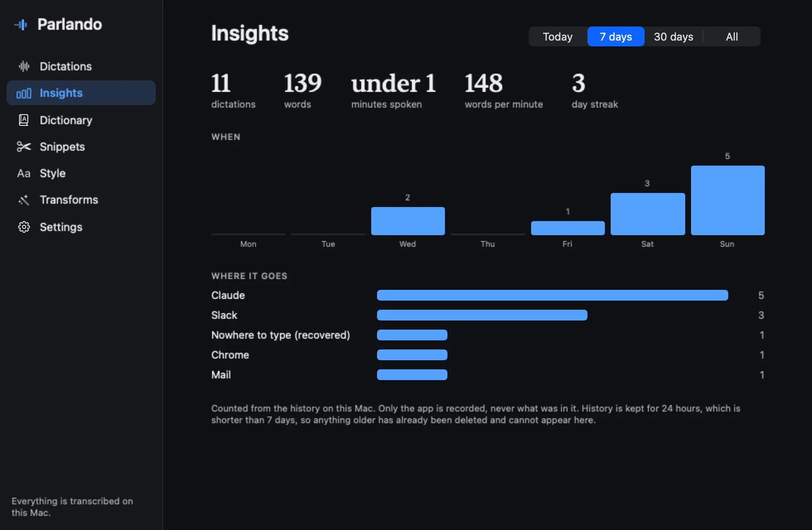Click the Saturday bar in the chart
The width and height of the screenshot is (812, 530).
[x=648, y=214]
